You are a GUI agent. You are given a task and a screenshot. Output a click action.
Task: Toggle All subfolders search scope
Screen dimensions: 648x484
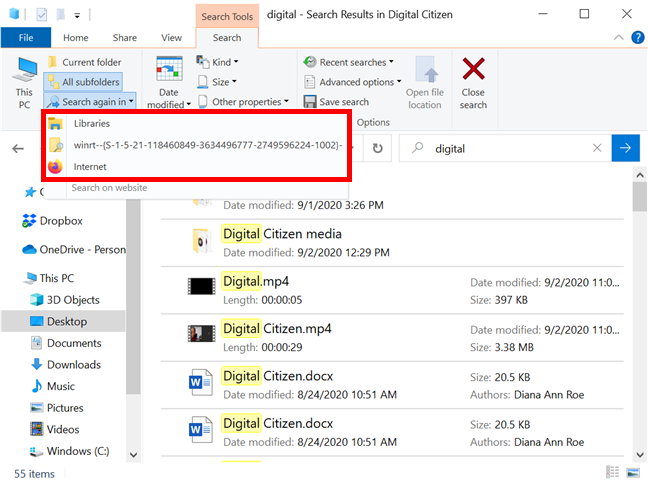83,82
